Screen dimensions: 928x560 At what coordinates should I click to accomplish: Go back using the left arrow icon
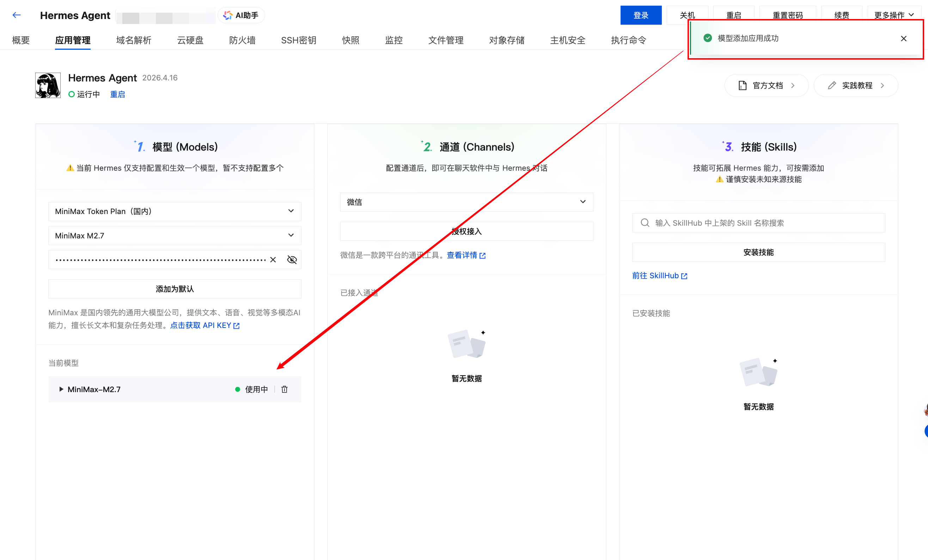[x=16, y=15]
